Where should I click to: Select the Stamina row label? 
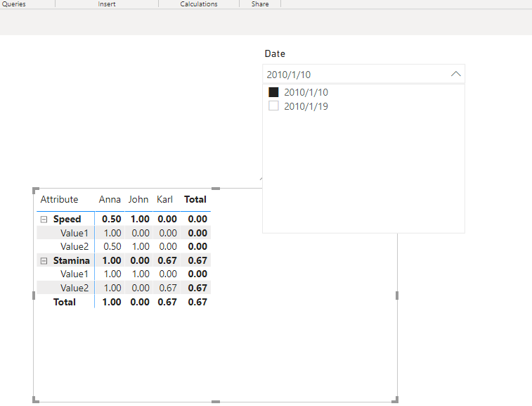[x=72, y=260]
